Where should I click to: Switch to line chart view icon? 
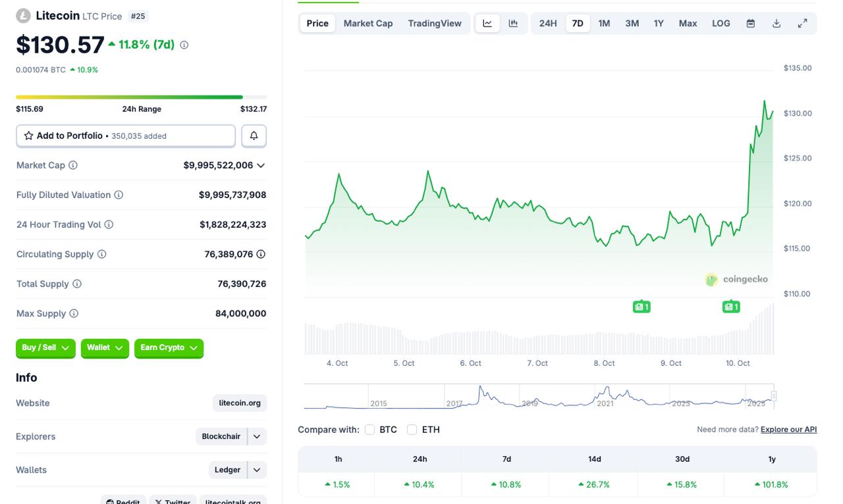(487, 23)
